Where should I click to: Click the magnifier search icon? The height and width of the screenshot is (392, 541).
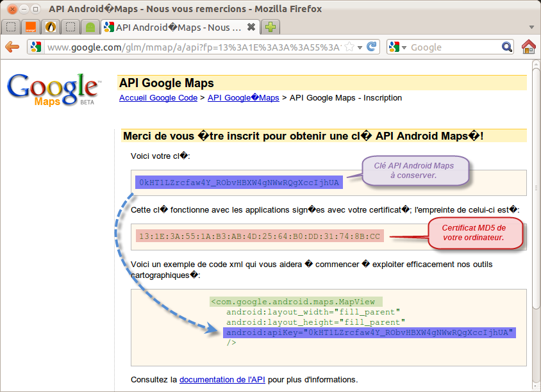[x=506, y=47]
